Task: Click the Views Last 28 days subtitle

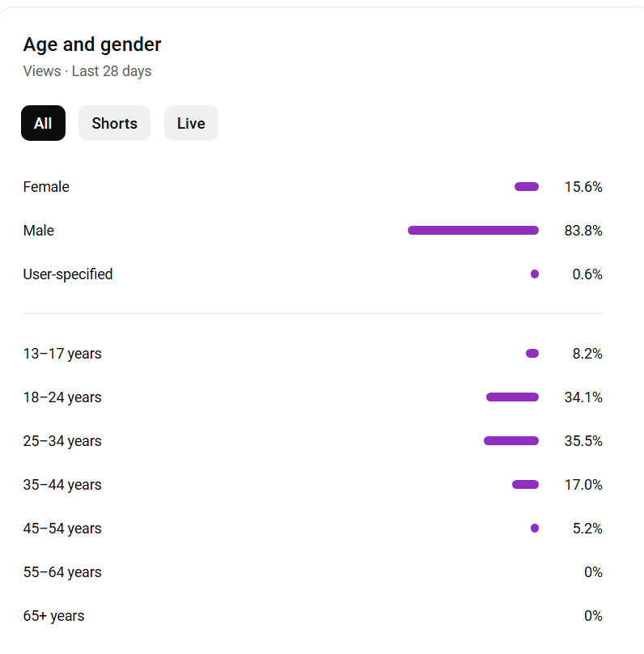Action: (87, 71)
